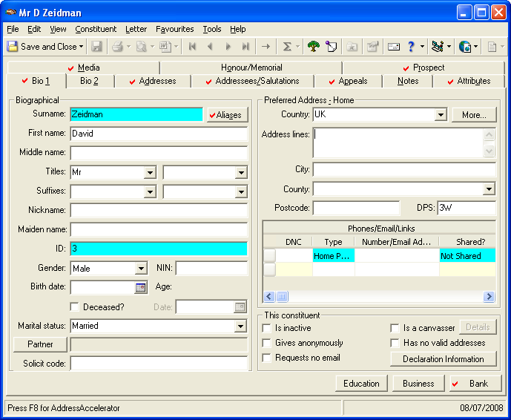This screenshot has width=511, height=420.
Task: Click the favourites folder star icon
Action: (x=352, y=47)
